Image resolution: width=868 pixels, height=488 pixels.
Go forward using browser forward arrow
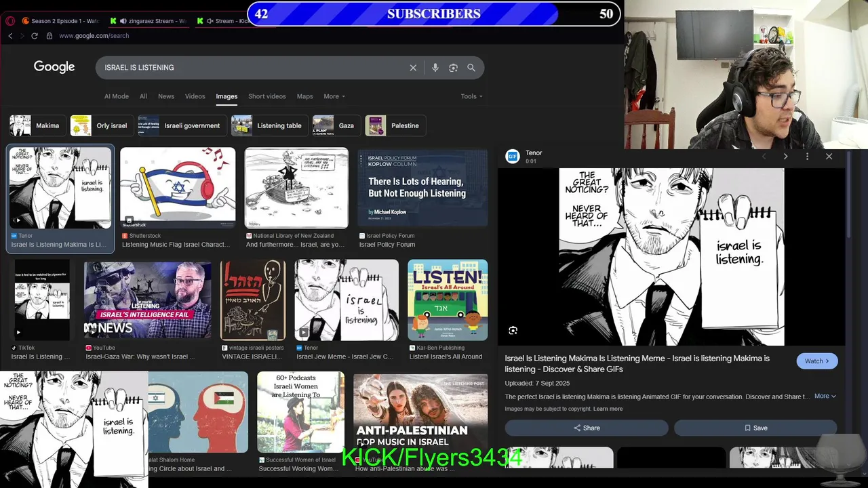coord(22,36)
